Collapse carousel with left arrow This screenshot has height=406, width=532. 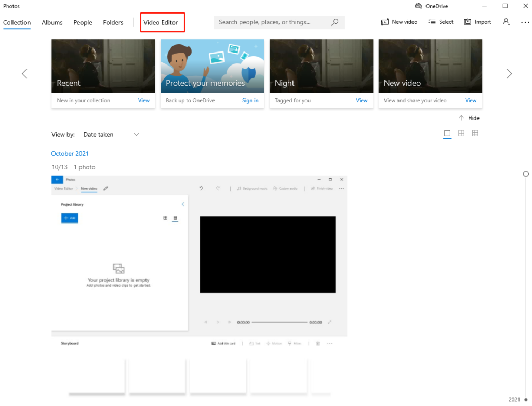[x=24, y=73]
